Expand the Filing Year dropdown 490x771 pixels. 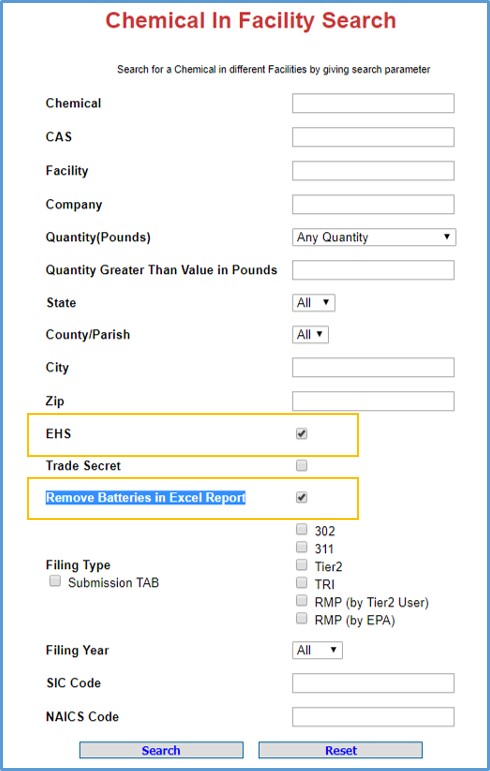tap(317, 650)
